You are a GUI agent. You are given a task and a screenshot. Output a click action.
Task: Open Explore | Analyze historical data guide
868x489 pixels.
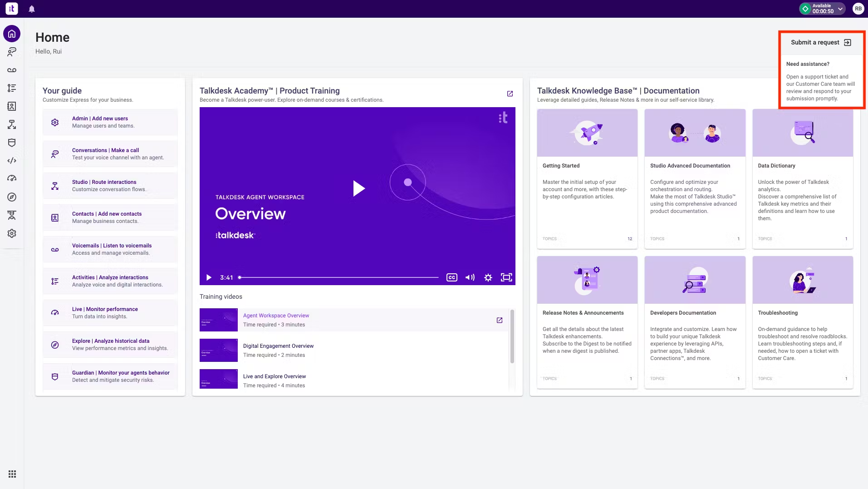point(110,345)
